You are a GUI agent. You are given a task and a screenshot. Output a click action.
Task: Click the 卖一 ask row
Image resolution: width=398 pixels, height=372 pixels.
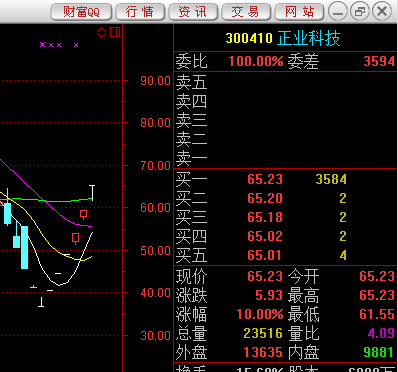click(286, 159)
